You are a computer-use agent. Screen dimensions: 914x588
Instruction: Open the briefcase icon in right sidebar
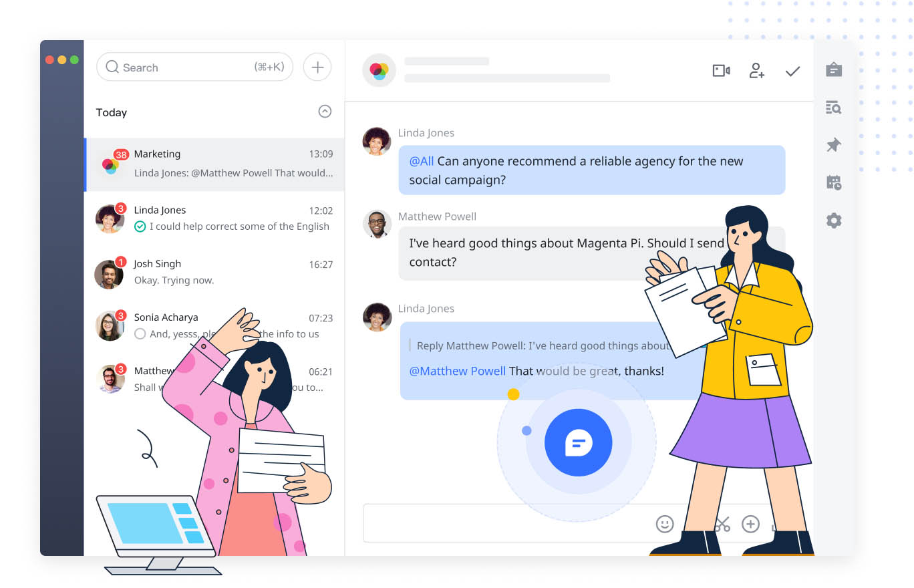coord(833,69)
